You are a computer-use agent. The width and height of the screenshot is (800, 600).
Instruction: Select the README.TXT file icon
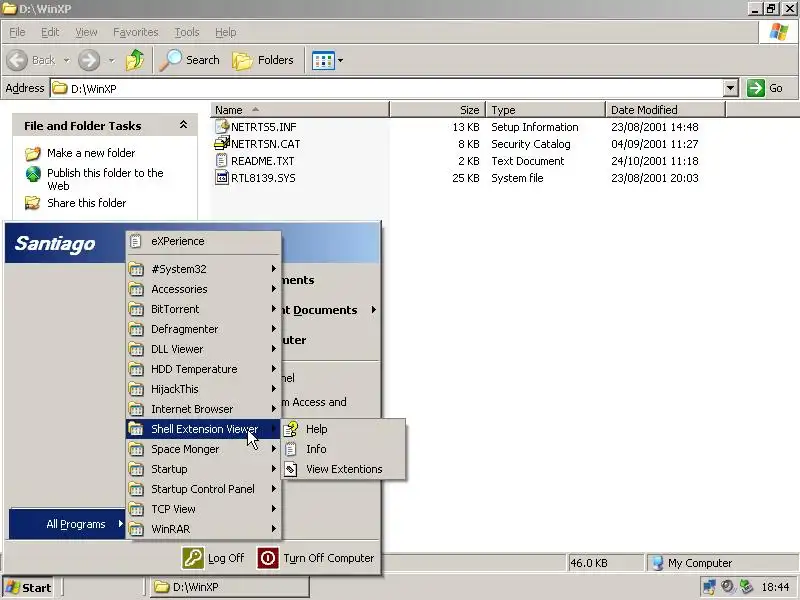point(221,161)
